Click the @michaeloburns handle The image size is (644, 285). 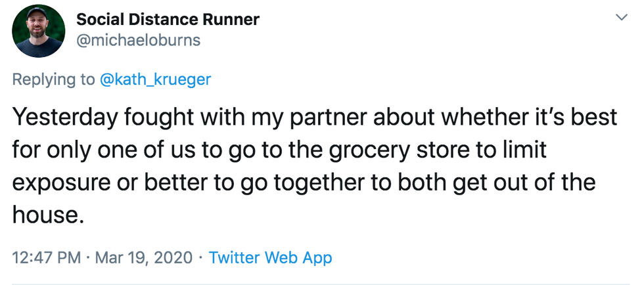(x=139, y=40)
